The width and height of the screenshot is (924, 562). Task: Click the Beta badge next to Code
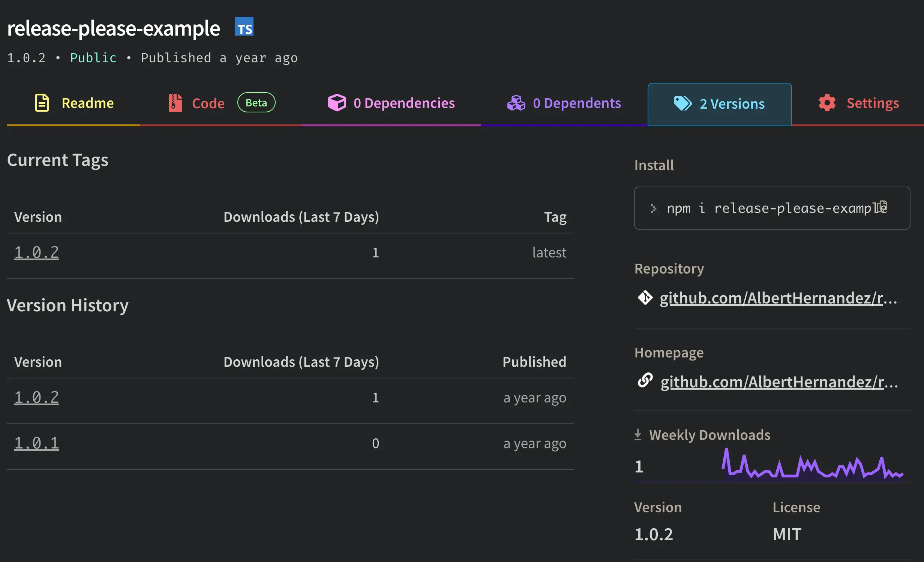click(256, 103)
